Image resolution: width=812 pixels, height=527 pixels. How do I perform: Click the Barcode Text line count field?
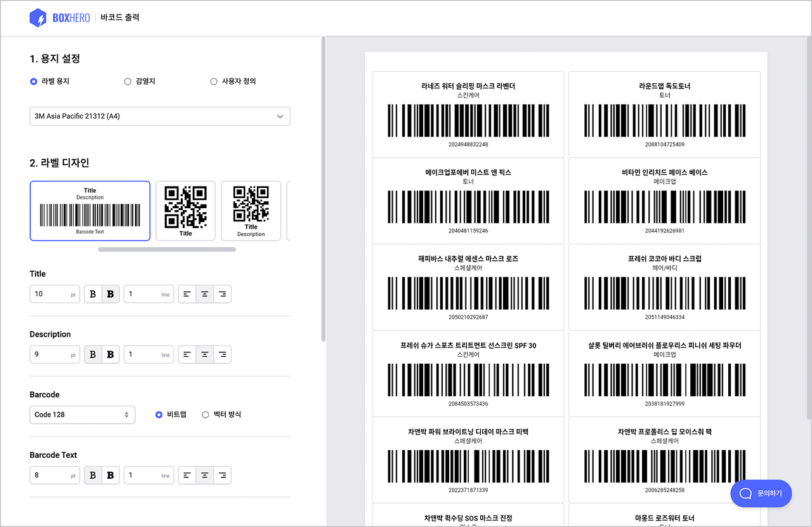click(x=148, y=475)
